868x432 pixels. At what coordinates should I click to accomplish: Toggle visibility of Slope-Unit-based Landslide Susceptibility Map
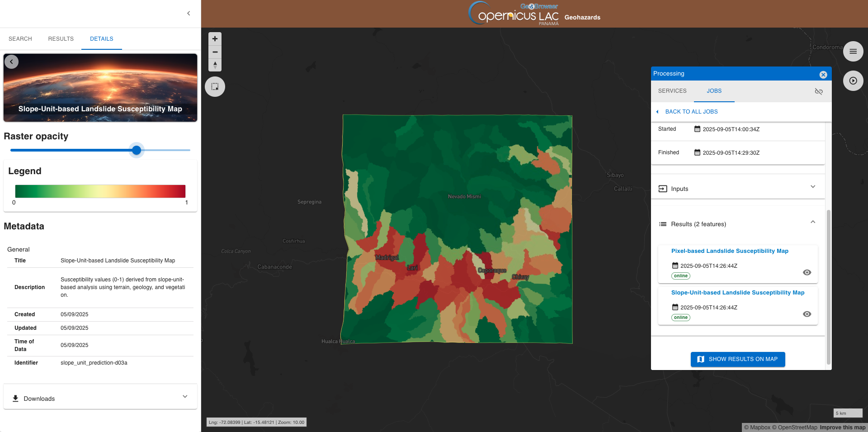pos(807,314)
